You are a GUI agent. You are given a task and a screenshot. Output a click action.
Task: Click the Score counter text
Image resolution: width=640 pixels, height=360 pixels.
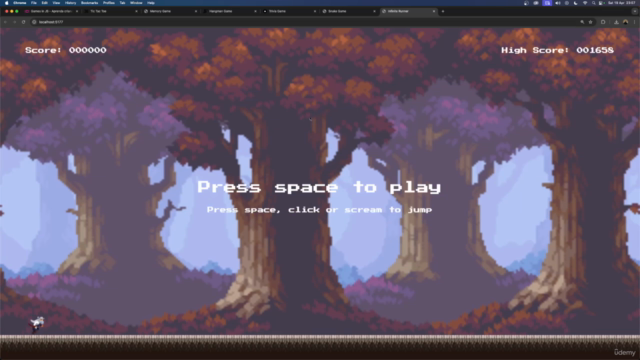click(x=66, y=50)
